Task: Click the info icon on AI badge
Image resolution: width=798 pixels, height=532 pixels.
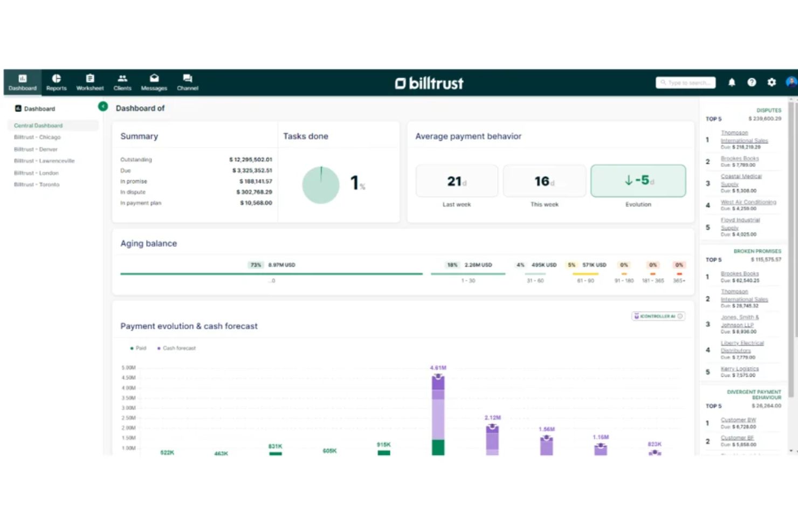Action: point(680,316)
